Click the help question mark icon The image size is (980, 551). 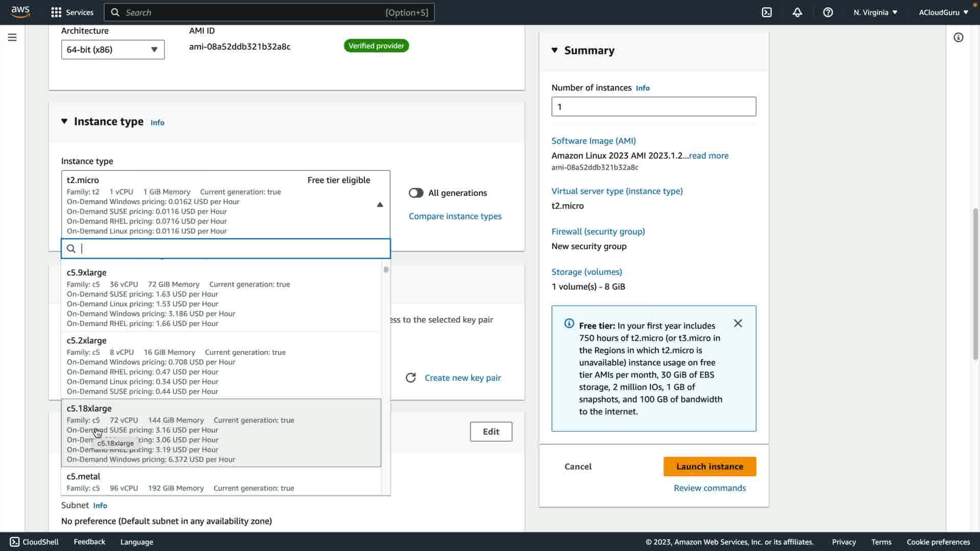pyautogui.click(x=828, y=12)
